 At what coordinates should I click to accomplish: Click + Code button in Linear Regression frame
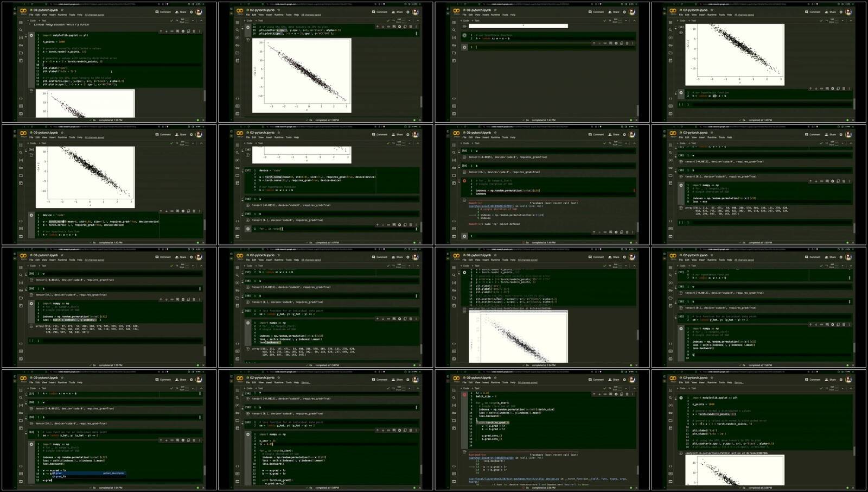pos(32,21)
